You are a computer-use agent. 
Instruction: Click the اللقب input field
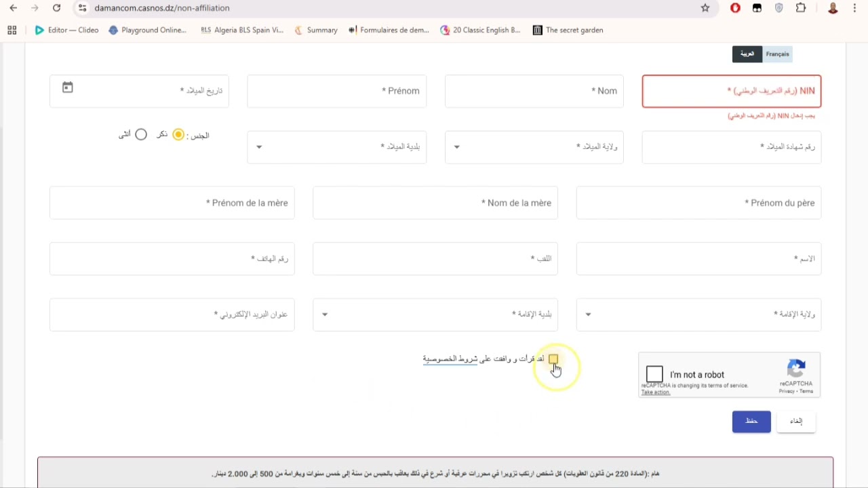435,259
